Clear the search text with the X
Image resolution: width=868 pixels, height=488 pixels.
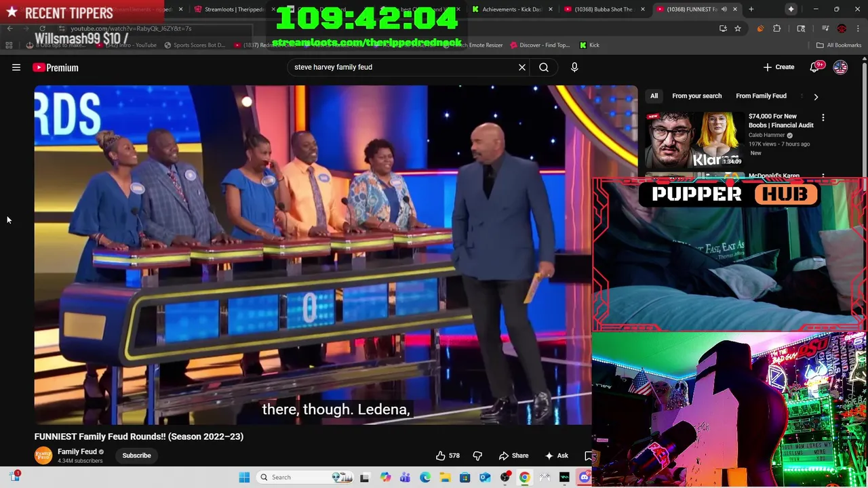522,67
